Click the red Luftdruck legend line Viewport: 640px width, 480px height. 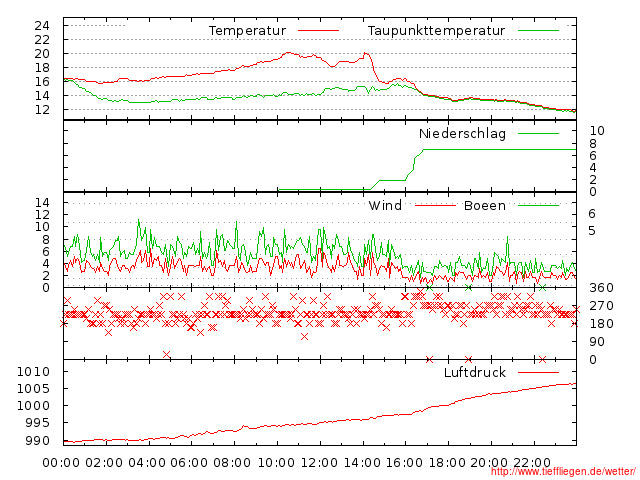538,372
